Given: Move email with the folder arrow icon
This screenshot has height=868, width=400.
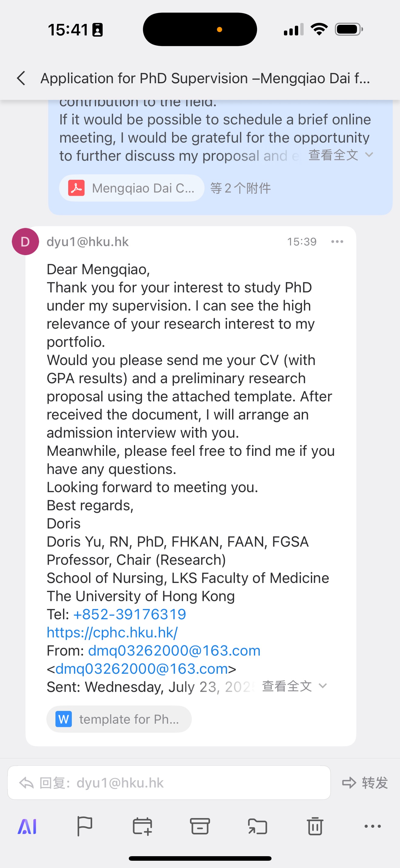Looking at the screenshot, I should (x=257, y=826).
